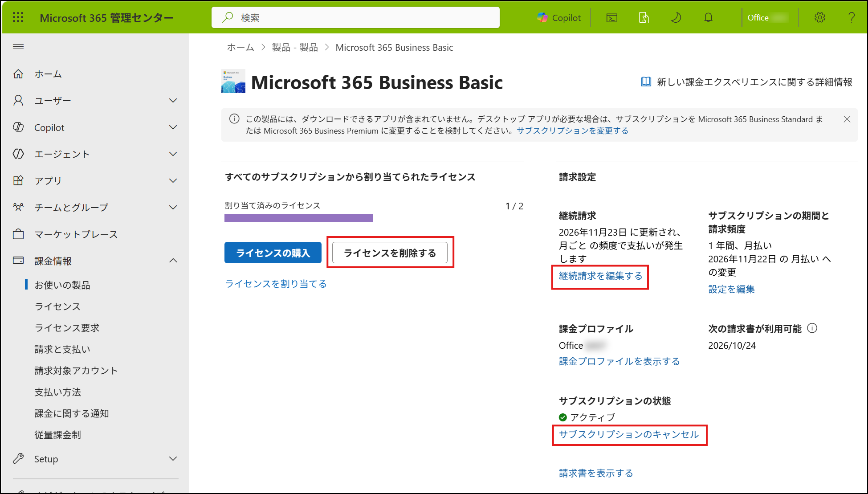Image resolution: width=868 pixels, height=494 pixels.
Task: Open 請求と支払い menu item
Action: pyautogui.click(x=62, y=349)
